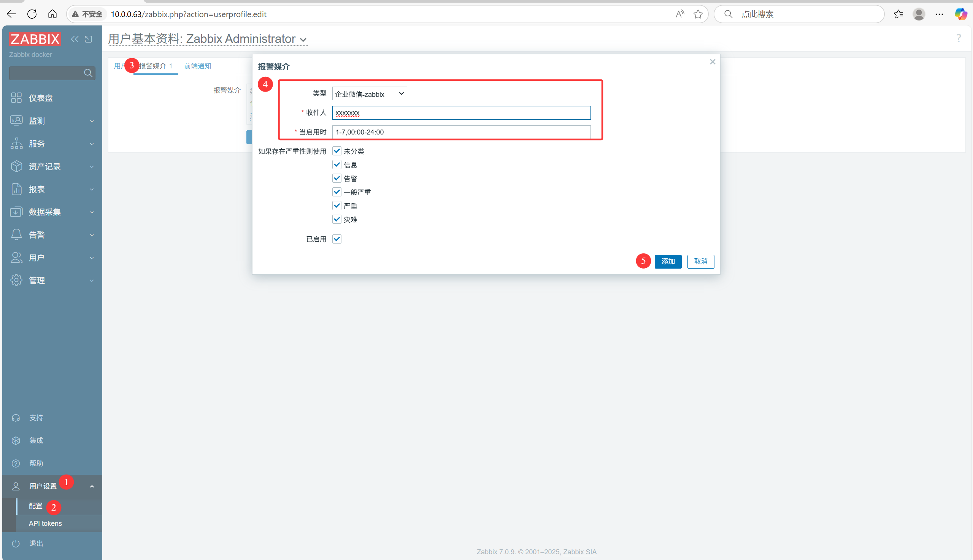The height and width of the screenshot is (560, 973).
Task: Expand the 报表 menu chevron
Action: tap(92, 190)
